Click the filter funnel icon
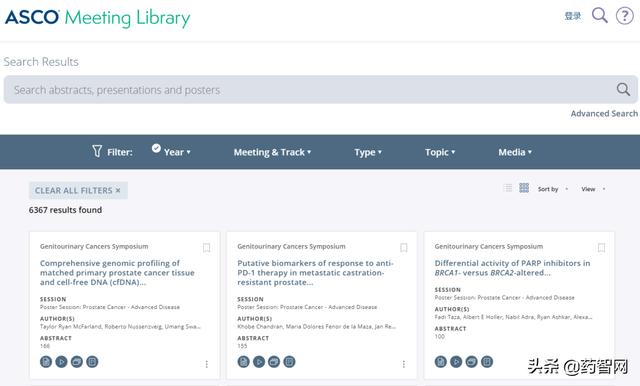Viewport: 640px width, 386px height. click(97, 151)
